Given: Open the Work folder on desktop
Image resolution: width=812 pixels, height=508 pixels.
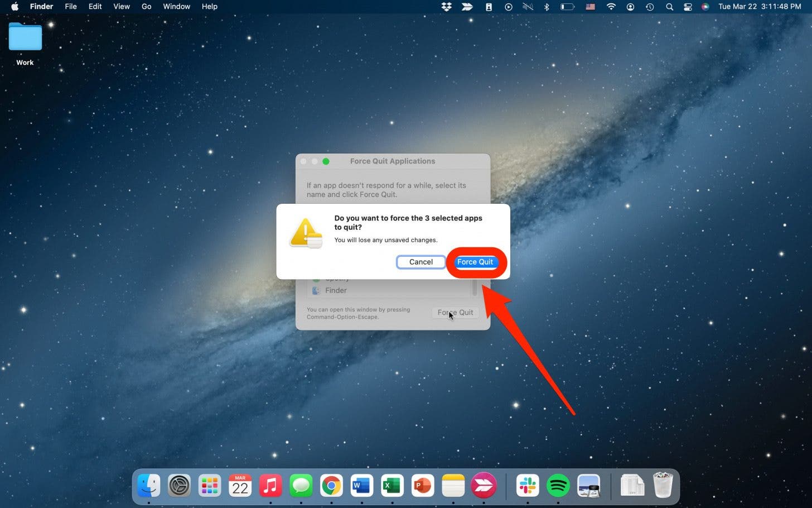Looking at the screenshot, I should 25,39.
